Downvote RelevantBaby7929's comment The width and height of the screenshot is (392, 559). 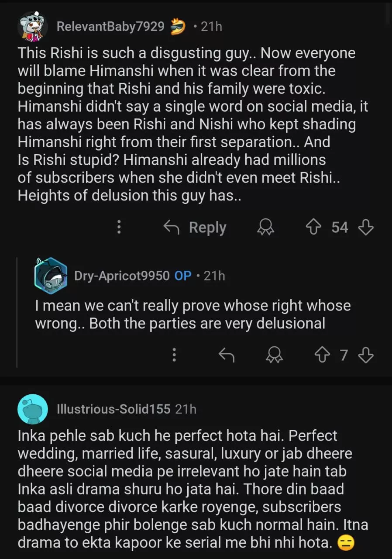pos(365,227)
